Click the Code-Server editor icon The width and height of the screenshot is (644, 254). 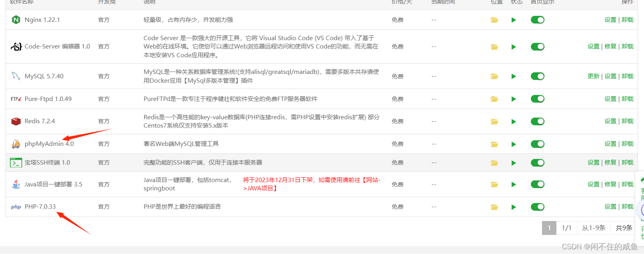[x=16, y=47]
